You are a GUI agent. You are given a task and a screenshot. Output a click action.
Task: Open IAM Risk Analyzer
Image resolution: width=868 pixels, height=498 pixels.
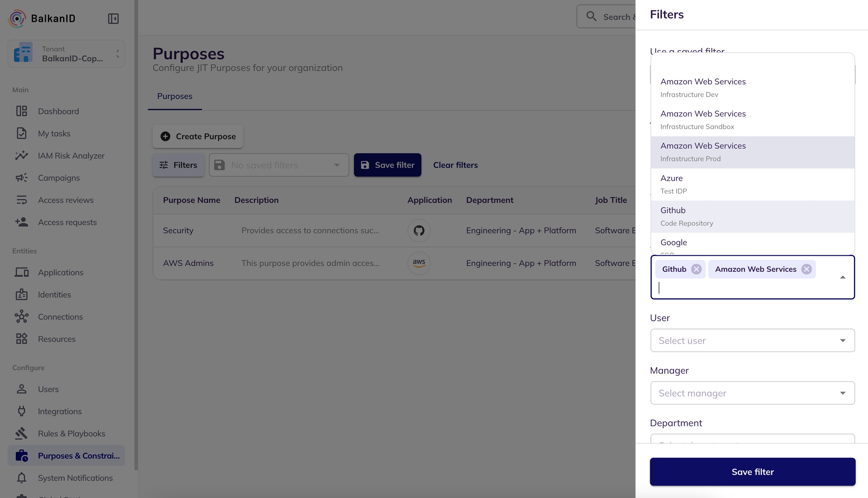coord(71,155)
